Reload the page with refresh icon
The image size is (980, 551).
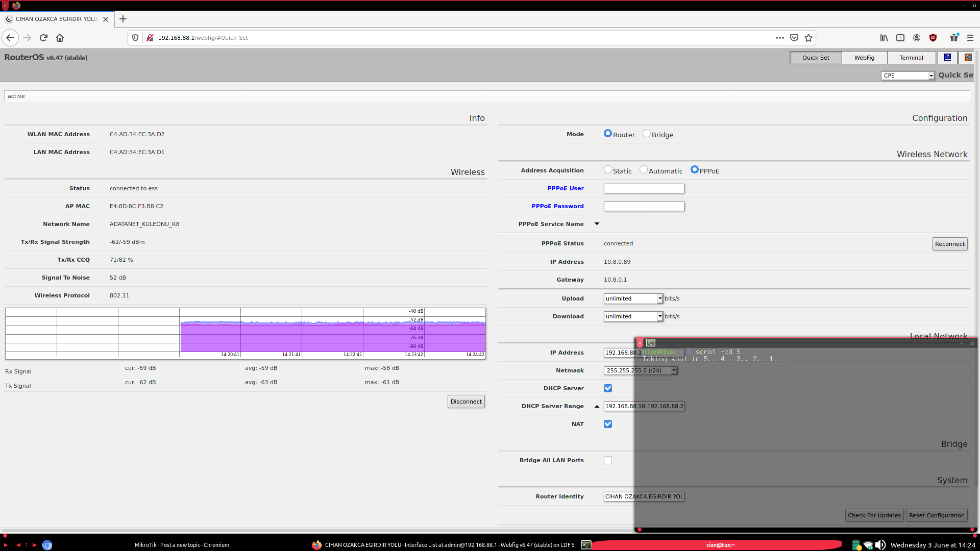pyautogui.click(x=43, y=38)
